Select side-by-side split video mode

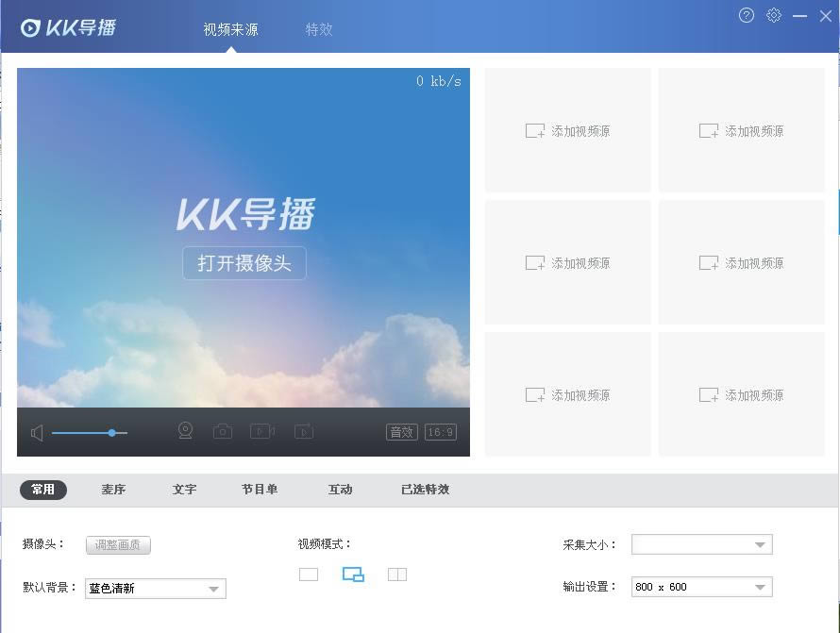coord(397,575)
